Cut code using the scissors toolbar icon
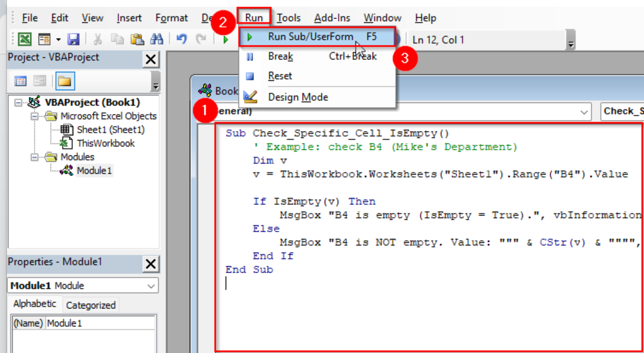 (97, 39)
